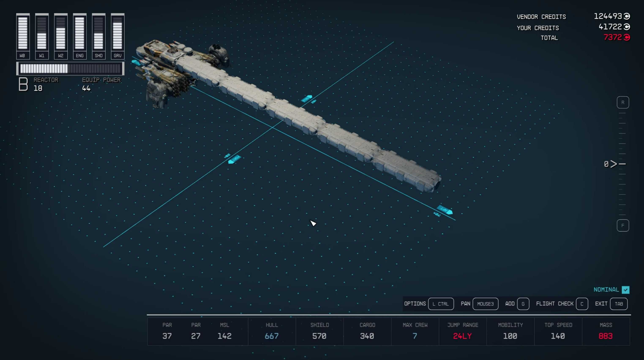
Task: Click the floor level 0 arrow indicator
Action: pos(613,164)
